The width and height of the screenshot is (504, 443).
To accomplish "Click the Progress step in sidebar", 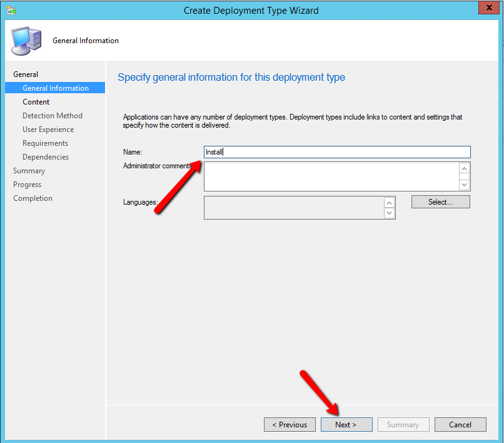I will (28, 185).
